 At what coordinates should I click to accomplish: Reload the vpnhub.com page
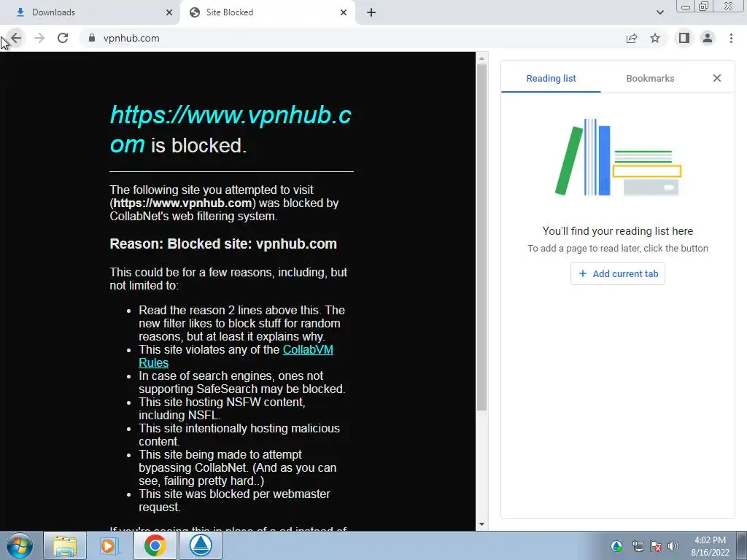tap(63, 38)
